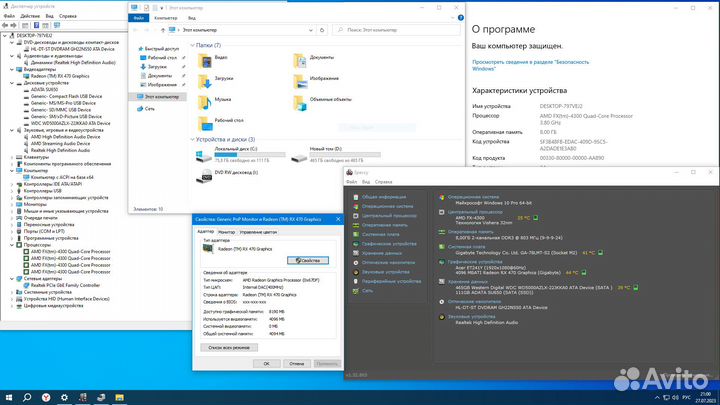Click the Forward arrow in Device Manager toolbar
720x405 pixels.
(x=13, y=25)
